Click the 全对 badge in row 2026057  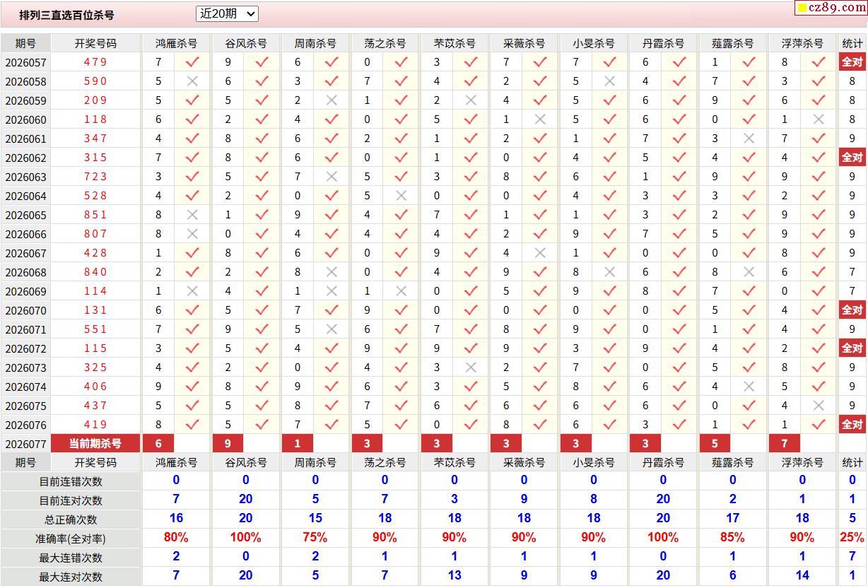(x=852, y=62)
